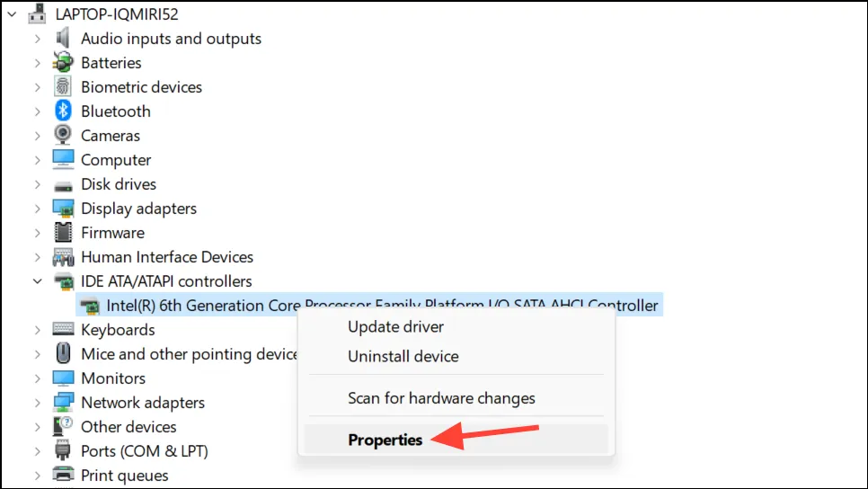Expand the Network adapters category
The height and width of the screenshot is (489, 868).
click(x=38, y=403)
